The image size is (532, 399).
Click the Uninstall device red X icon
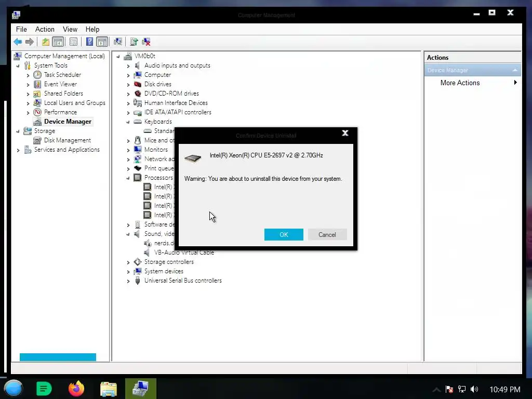point(146,42)
